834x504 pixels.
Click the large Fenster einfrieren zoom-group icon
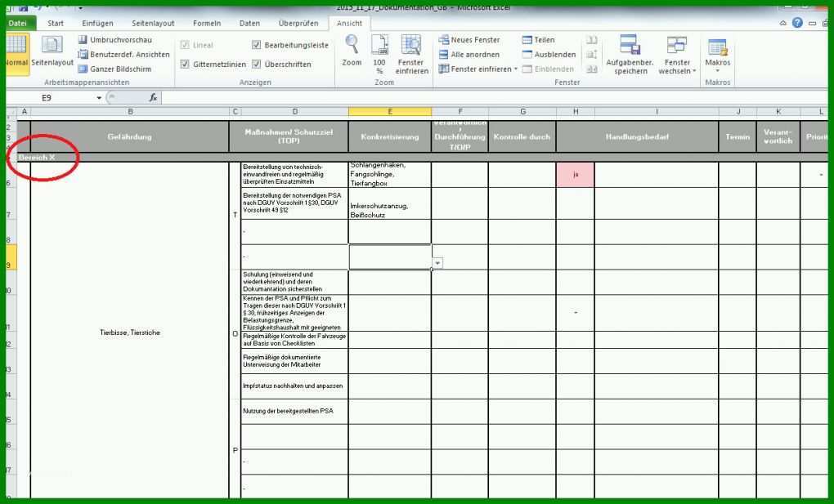[x=411, y=52]
